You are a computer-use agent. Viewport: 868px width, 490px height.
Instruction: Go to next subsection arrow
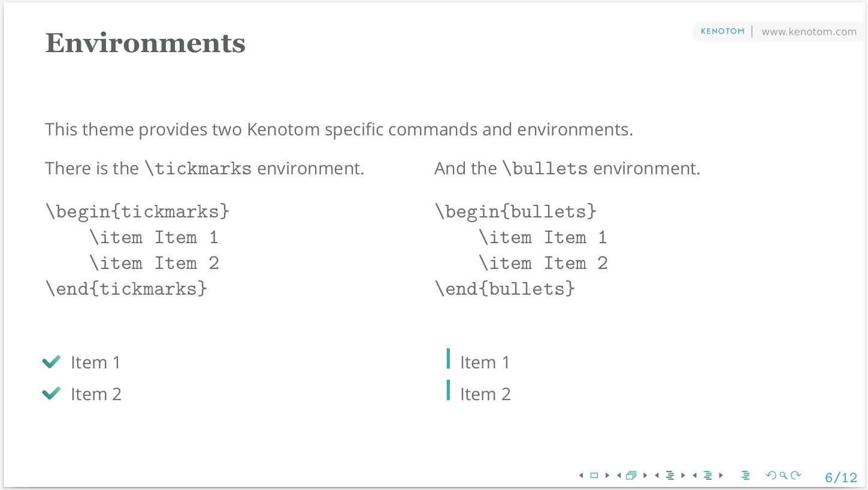click(683, 476)
